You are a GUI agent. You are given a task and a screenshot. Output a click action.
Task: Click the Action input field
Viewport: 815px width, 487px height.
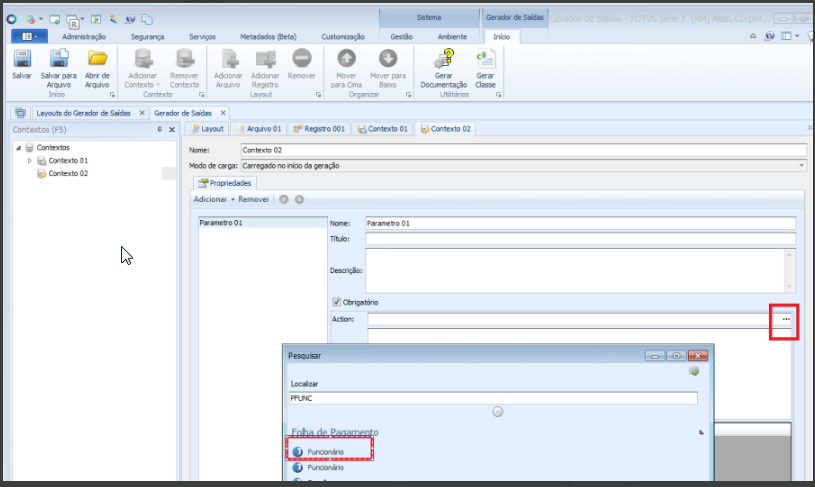573,320
